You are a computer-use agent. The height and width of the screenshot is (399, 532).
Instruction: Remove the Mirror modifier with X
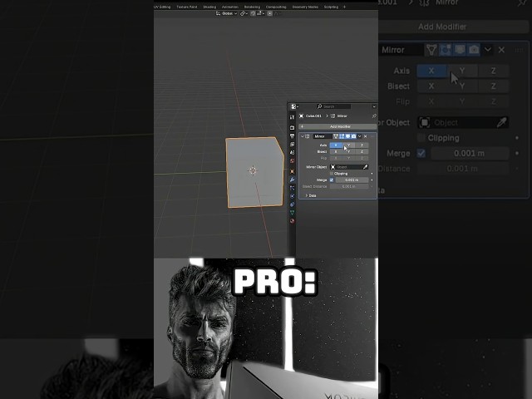pyautogui.click(x=366, y=136)
